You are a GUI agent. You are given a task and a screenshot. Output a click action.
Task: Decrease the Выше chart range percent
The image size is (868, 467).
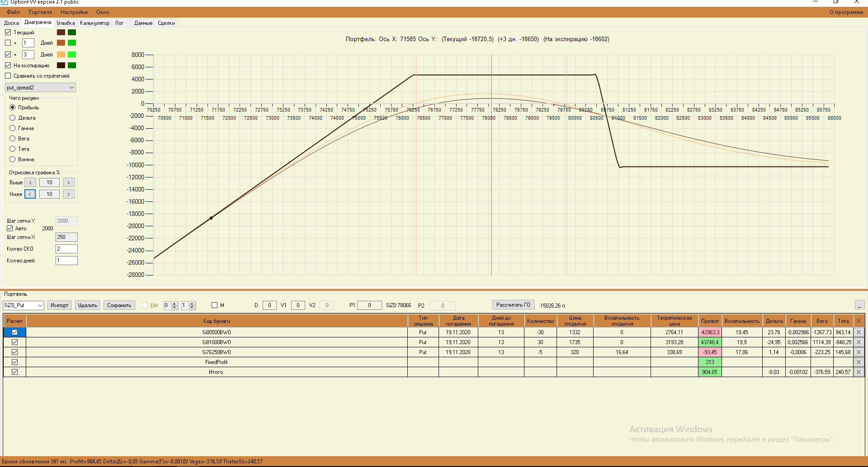point(30,182)
